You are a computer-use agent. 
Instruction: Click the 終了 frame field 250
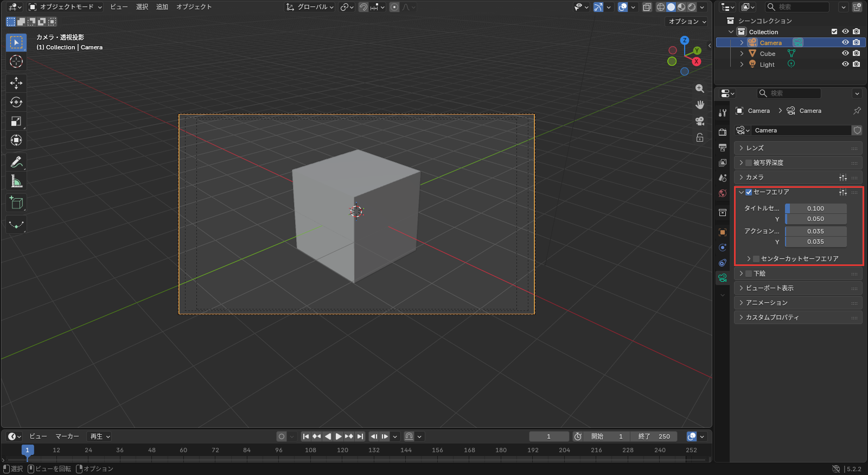pos(654,436)
